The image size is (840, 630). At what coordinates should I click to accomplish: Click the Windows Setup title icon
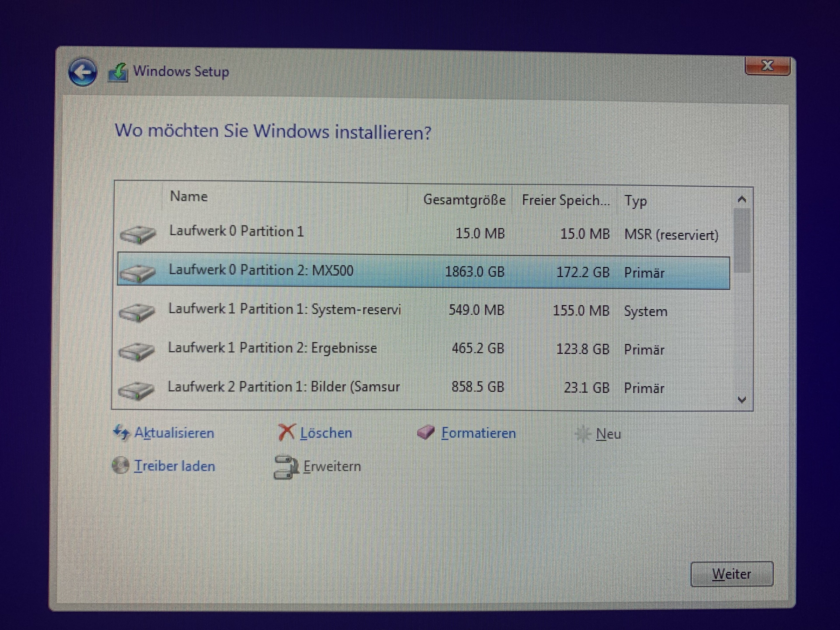(118, 72)
